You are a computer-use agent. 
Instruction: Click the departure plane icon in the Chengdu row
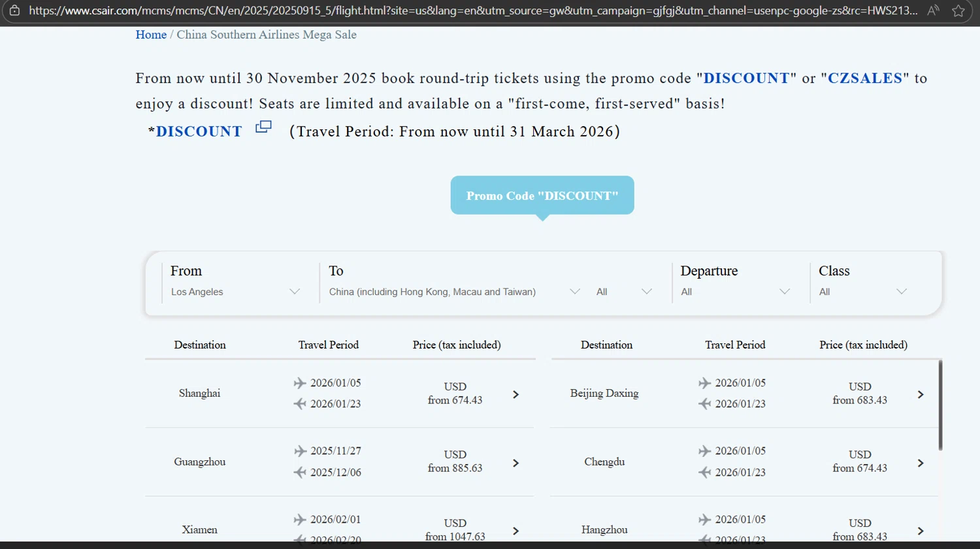(704, 451)
